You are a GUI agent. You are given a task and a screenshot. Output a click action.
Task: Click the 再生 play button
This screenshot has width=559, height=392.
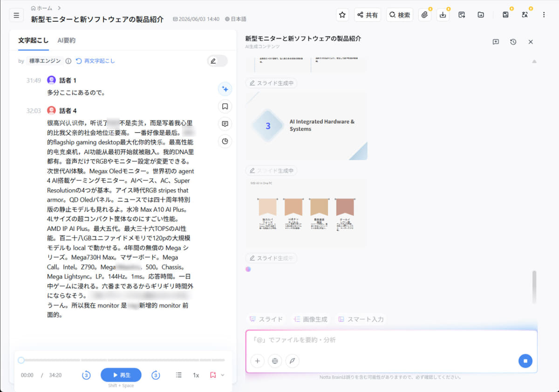pyautogui.click(x=121, y=375)
